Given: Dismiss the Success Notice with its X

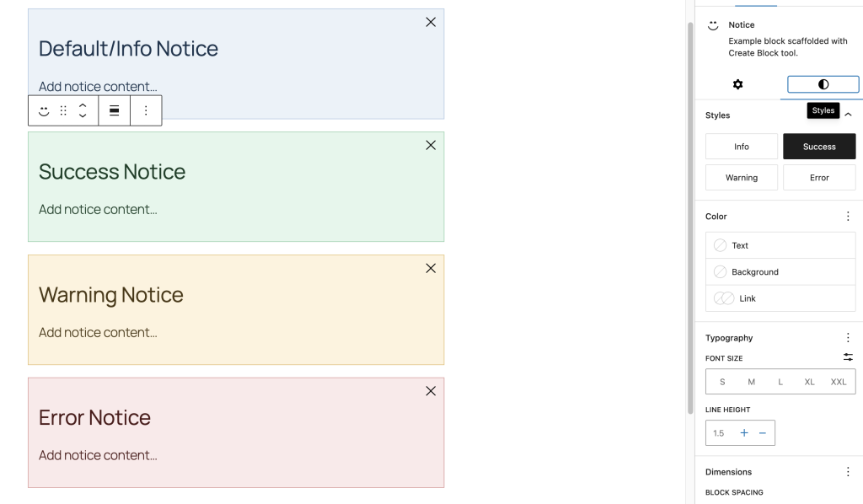Looking at the screenshot, I should 431,145.
